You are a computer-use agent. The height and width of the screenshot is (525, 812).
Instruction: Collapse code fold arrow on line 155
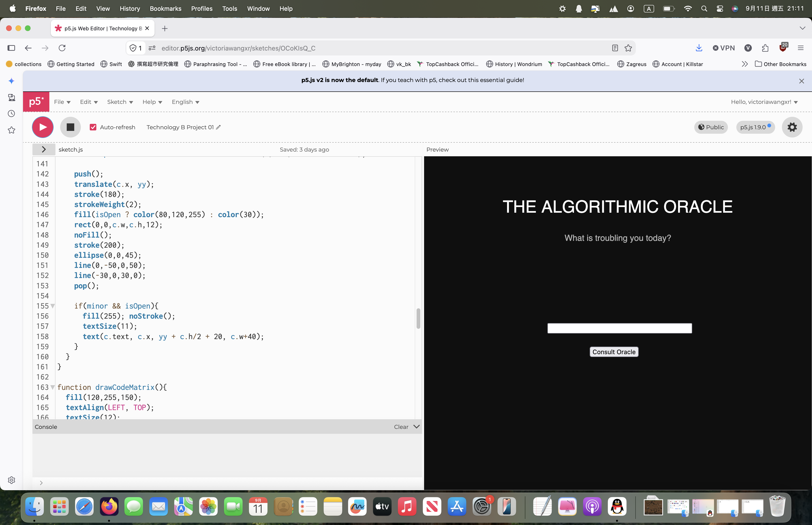52,306
